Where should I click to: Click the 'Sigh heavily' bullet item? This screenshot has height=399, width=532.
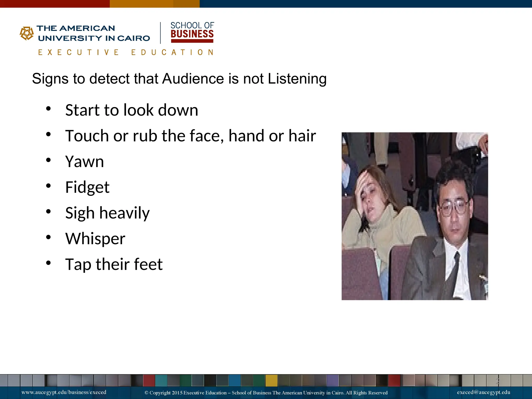pos(107,213)
